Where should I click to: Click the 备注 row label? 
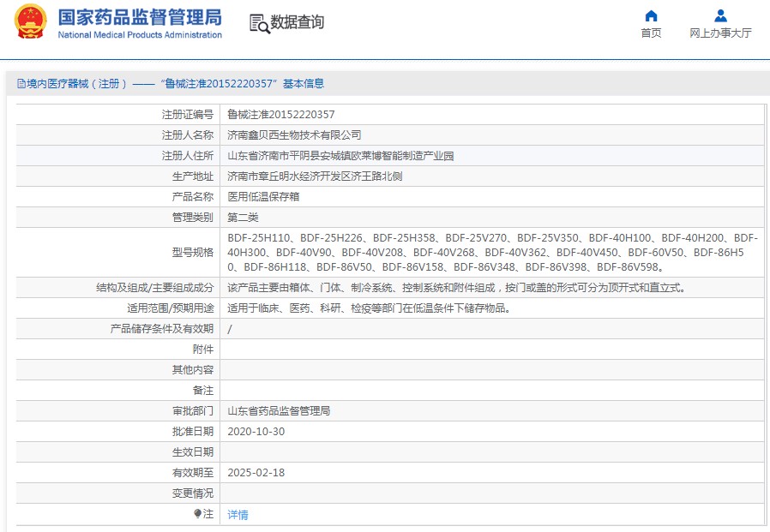(203, 391)
